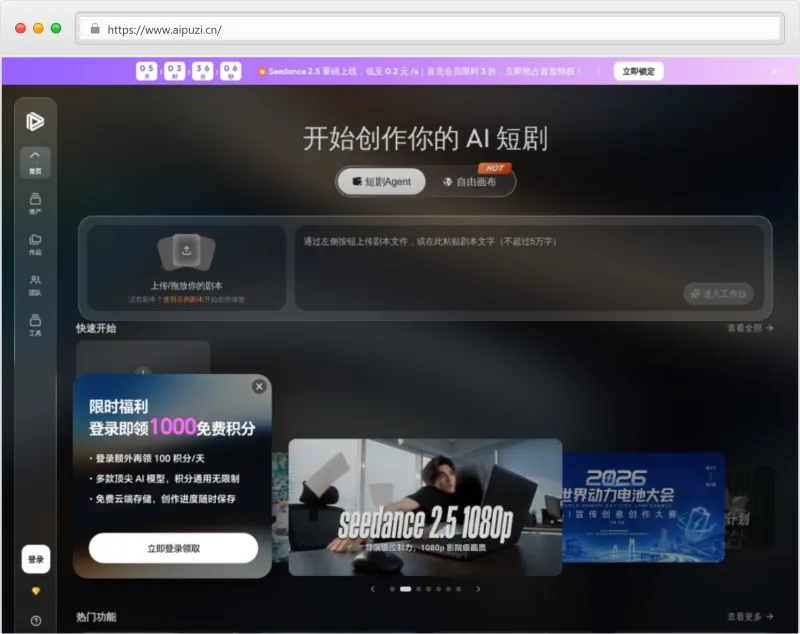Click the lock icon in address bar

pyautogui.click(x=95, y=29)
